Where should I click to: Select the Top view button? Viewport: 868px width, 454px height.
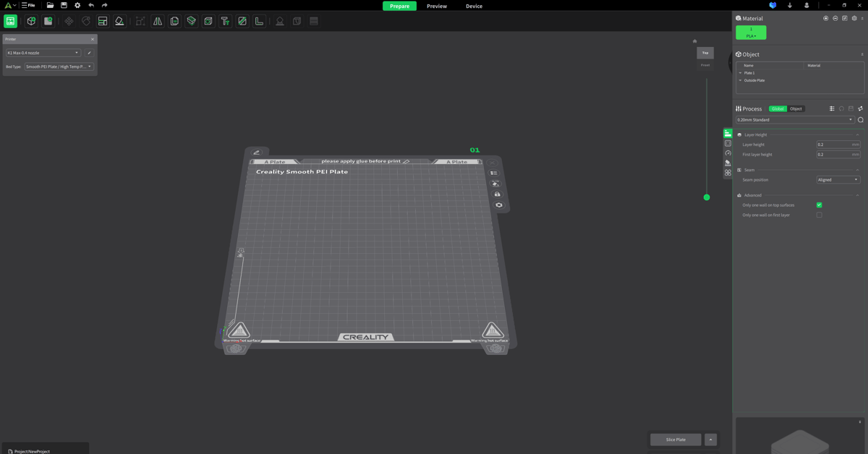[x=705, y=53]
